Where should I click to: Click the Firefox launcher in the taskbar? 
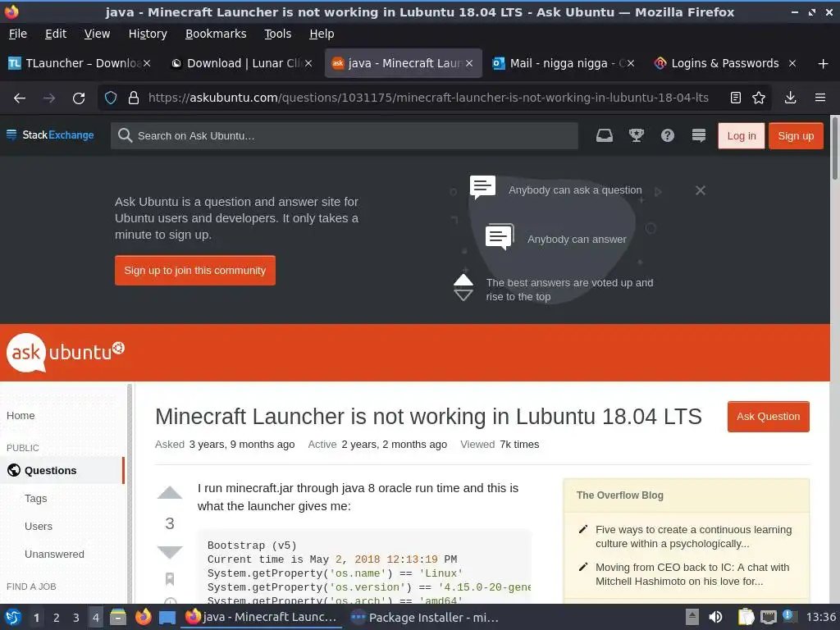(143, 617)
